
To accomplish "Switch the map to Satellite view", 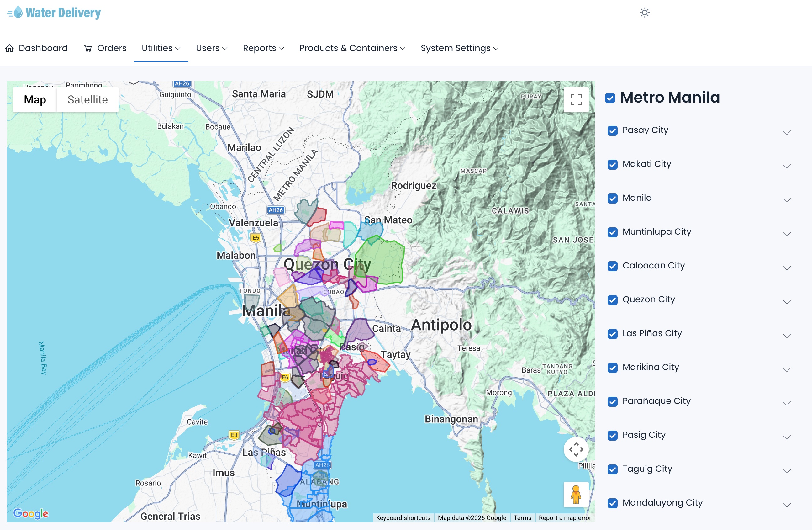I will (x=87, y=100).
